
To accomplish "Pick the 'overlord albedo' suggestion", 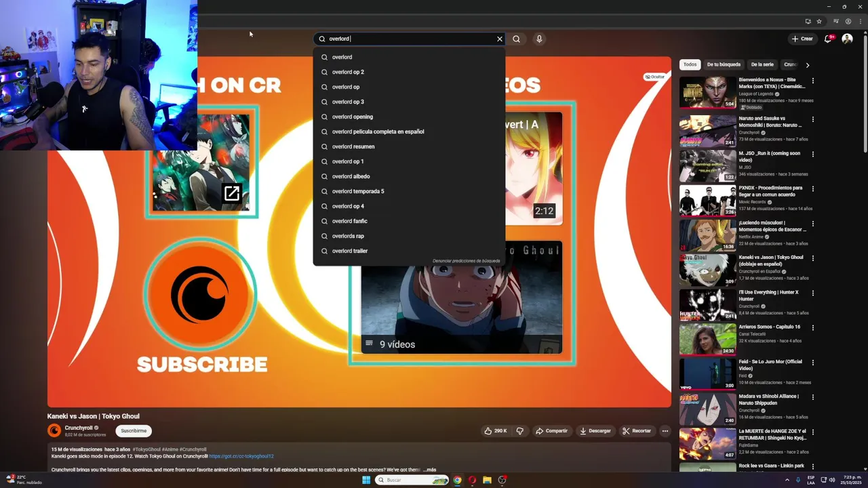I will [409, 176].
